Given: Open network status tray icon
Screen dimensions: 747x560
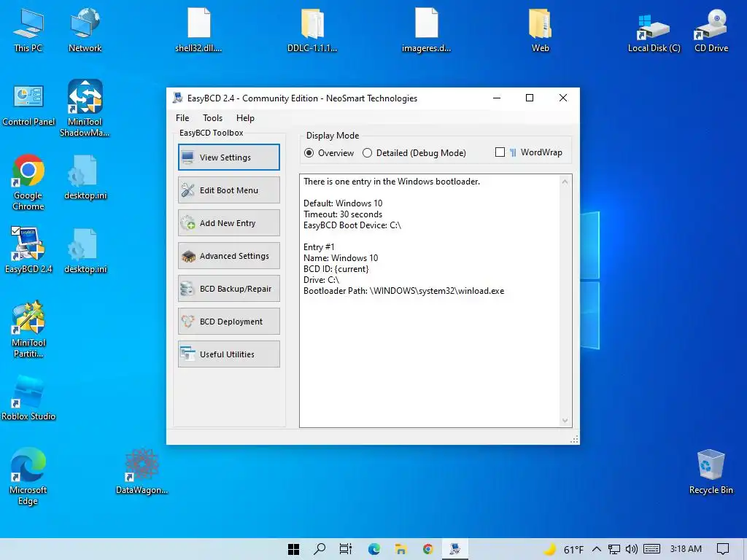Looking at the screenshot, I should pos(614,549).
